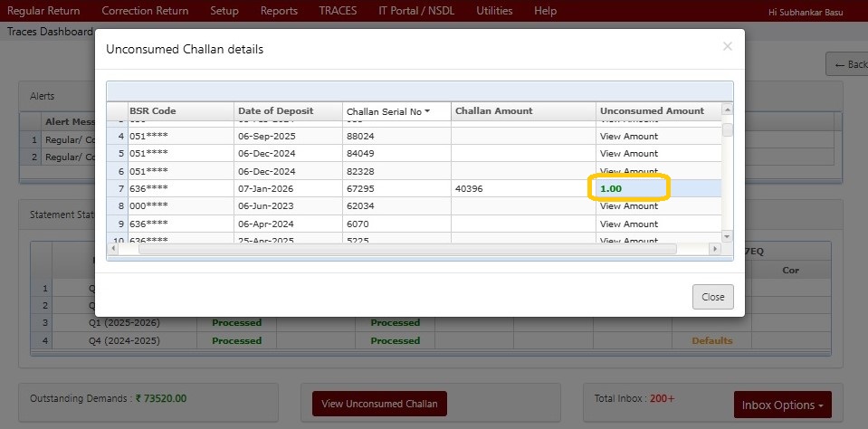The image size is (868, 429).
Task: Click View Amount for challan serial 88024
Action: pyautogui.click(x=629, y=137)
